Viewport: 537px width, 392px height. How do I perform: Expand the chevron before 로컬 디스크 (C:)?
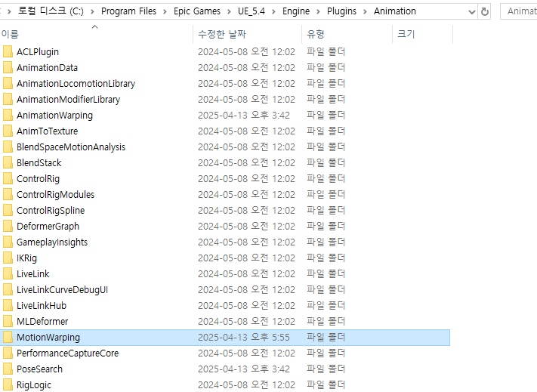[x=9, y=11]
